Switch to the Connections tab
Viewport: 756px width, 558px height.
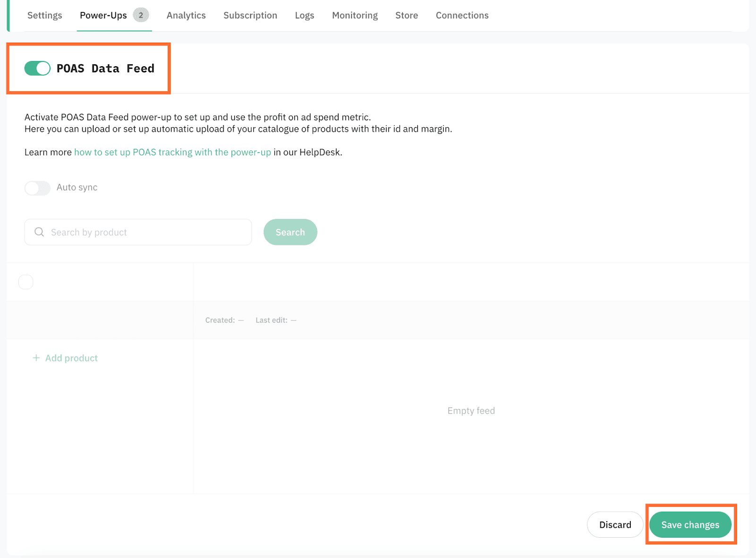(x=462, y=15)
